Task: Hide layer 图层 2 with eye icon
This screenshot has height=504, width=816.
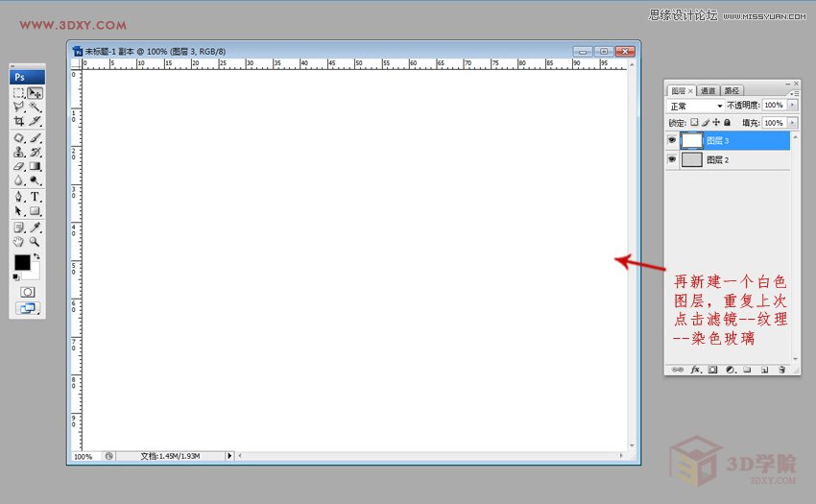Action: point(672,159)
